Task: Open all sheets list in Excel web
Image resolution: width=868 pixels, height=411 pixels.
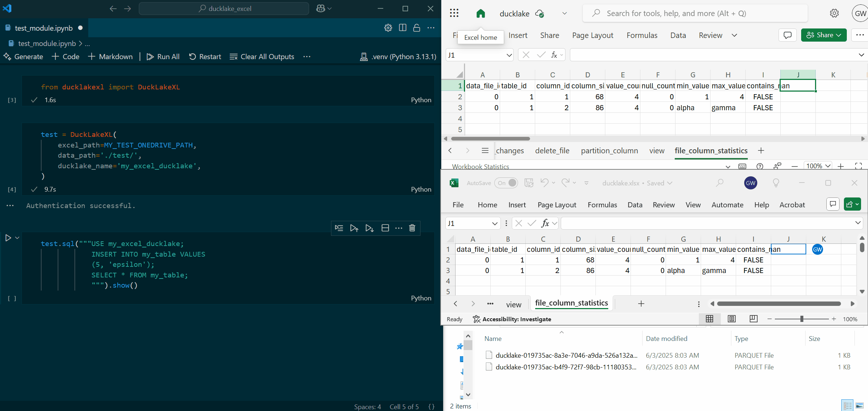Action: (x=485, y=151)
